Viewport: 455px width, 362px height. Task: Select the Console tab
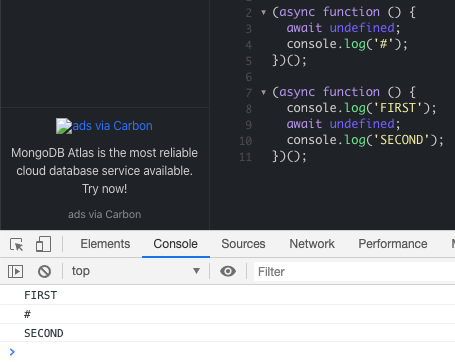pos(176,244)
